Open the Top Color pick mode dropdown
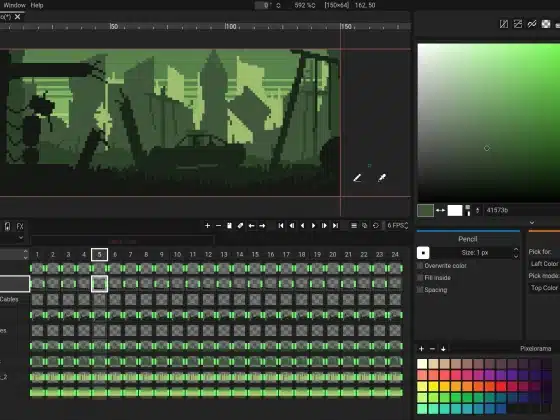Image resolution: width=560 pixels, height=420 pixels. pyautogui.click(x=544, y=288)
